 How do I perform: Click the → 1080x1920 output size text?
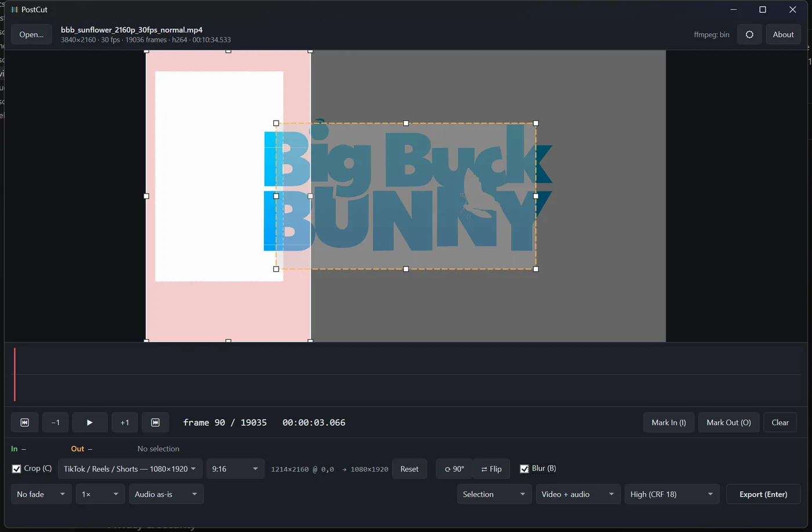pyautogui.click(x=365, y=469)
